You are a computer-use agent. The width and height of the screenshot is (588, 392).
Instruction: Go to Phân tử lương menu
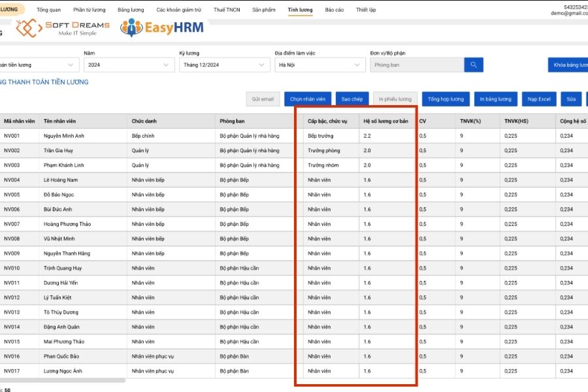point(90,10)
